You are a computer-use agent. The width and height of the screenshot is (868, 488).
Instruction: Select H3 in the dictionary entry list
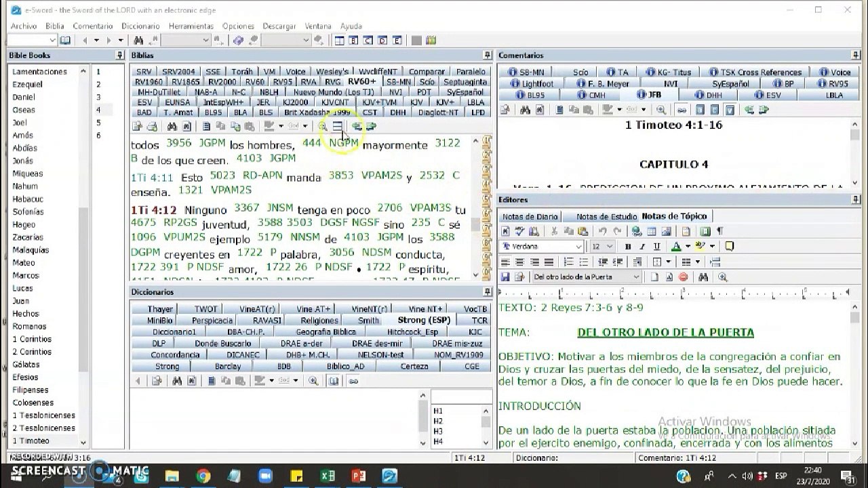pyautogui.click(x=438, y=431)
